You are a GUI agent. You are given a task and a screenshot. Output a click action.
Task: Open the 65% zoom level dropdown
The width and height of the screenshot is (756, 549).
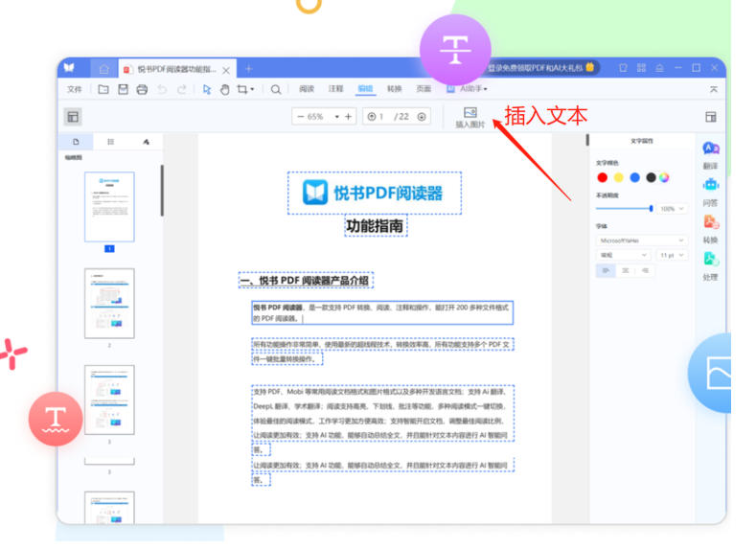pyautogui.click(x=336, y=117)
